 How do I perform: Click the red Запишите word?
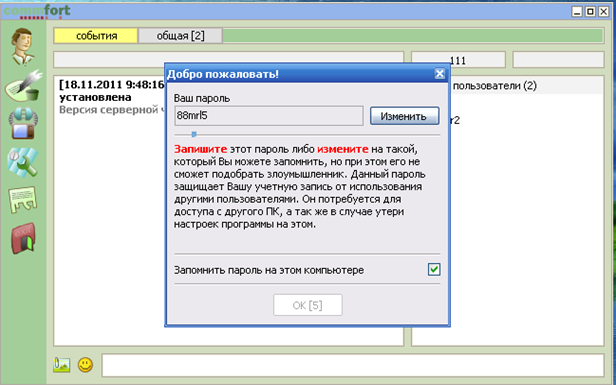coord(200,149)
